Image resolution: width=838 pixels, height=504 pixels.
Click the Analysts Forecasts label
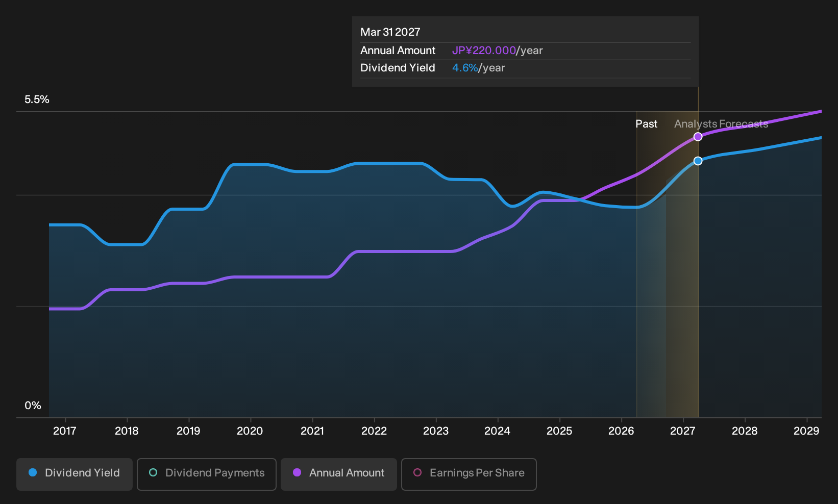pyautogui.click(x=721, y=124)
